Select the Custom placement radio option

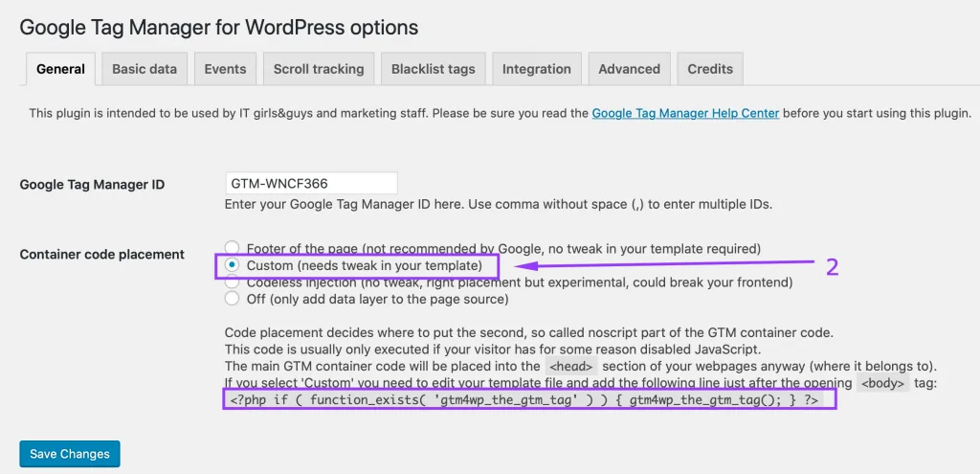point(232,265)
